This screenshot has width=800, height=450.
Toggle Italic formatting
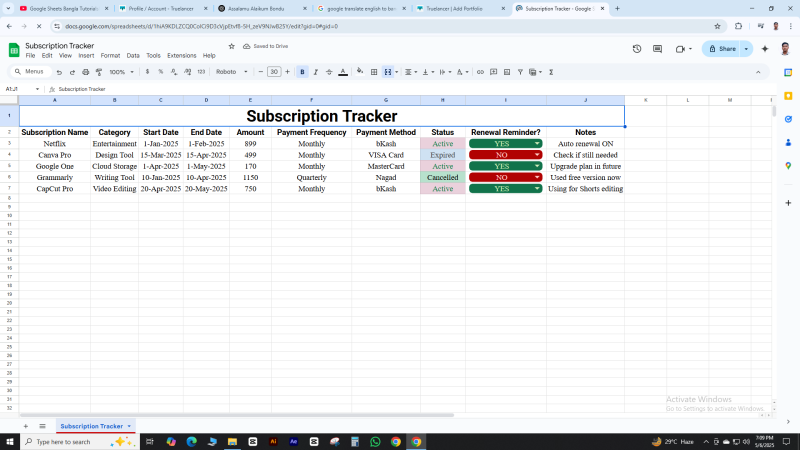click(315, 72)
